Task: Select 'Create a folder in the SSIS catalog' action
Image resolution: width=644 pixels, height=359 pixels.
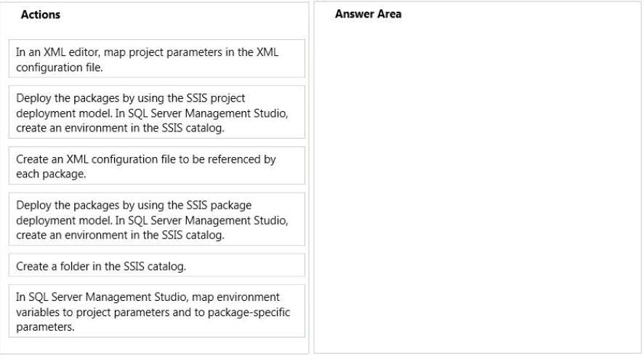Action: coord(156,265)
